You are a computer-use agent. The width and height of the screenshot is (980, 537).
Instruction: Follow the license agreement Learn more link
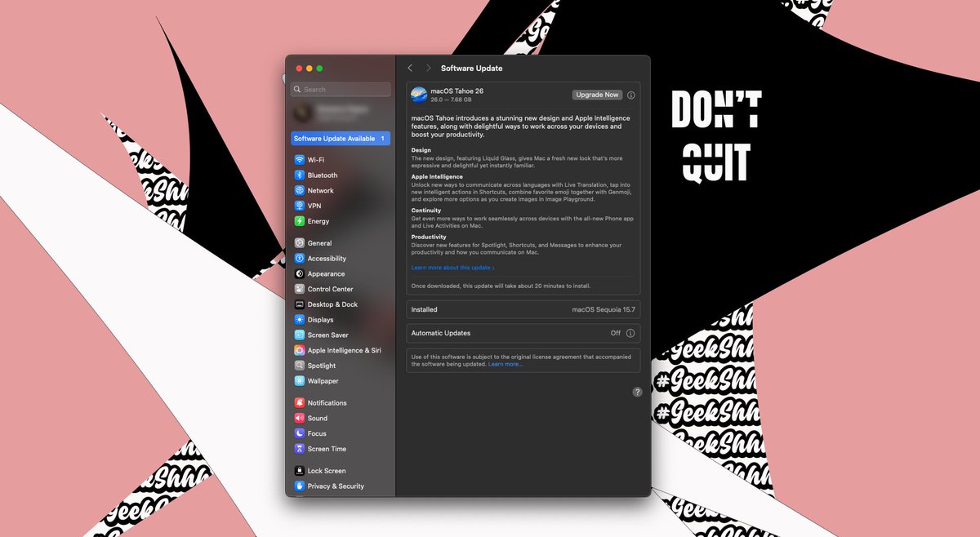[x=506, y=364]
